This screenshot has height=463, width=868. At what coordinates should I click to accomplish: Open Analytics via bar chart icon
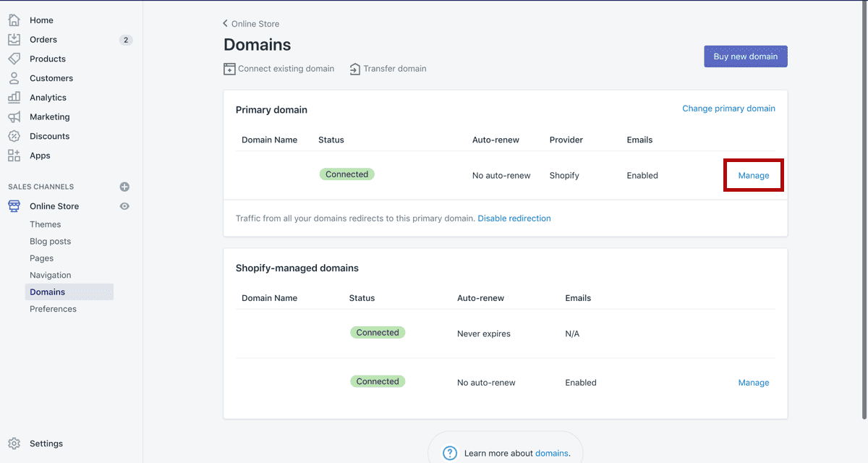click(14, 98)
